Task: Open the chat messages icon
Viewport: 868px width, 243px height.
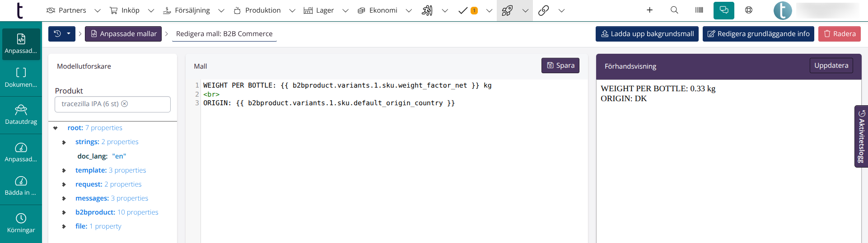Action: pos(723,10)
